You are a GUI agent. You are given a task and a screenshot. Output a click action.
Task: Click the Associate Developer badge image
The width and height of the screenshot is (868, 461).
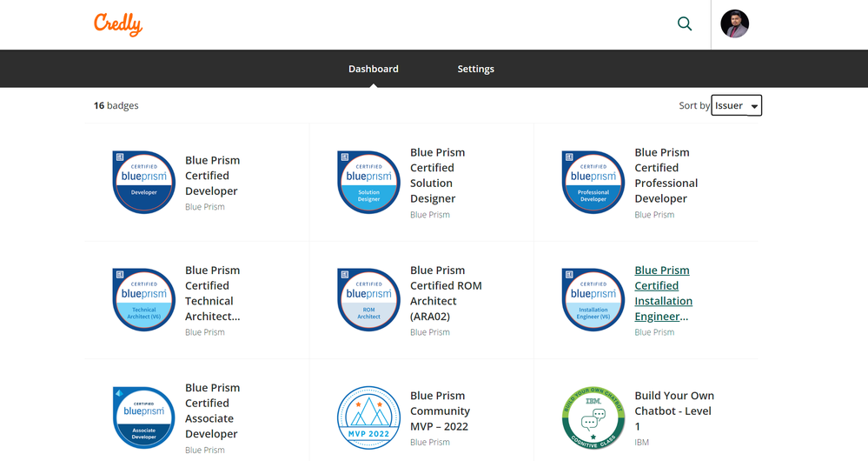(x=144, y=418)
